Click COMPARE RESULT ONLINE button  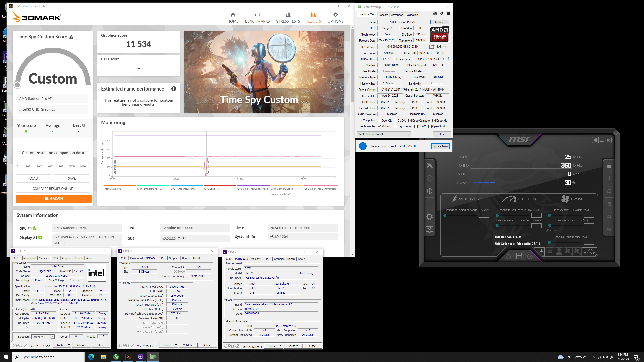[53, 189]
